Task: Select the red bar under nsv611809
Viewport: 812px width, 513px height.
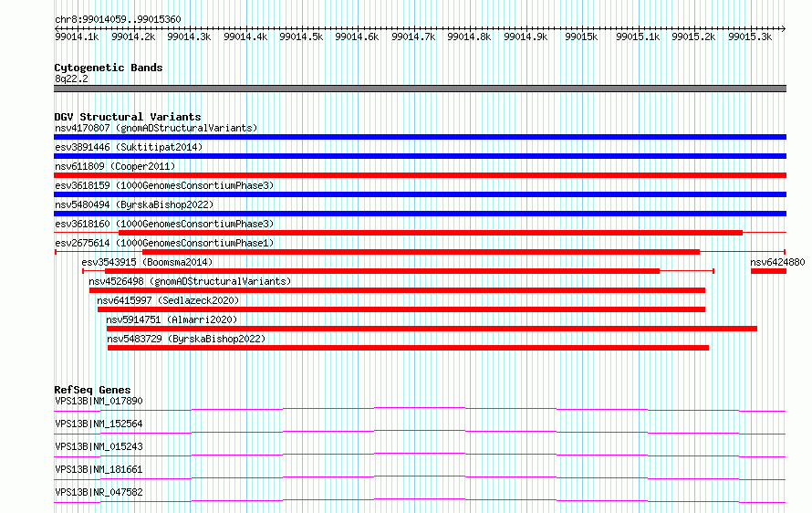Action: (x=420, y=175)
